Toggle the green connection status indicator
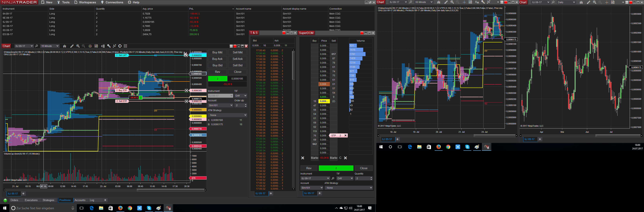The width and height of the screenshot is (644, 212). pos(5,200)
